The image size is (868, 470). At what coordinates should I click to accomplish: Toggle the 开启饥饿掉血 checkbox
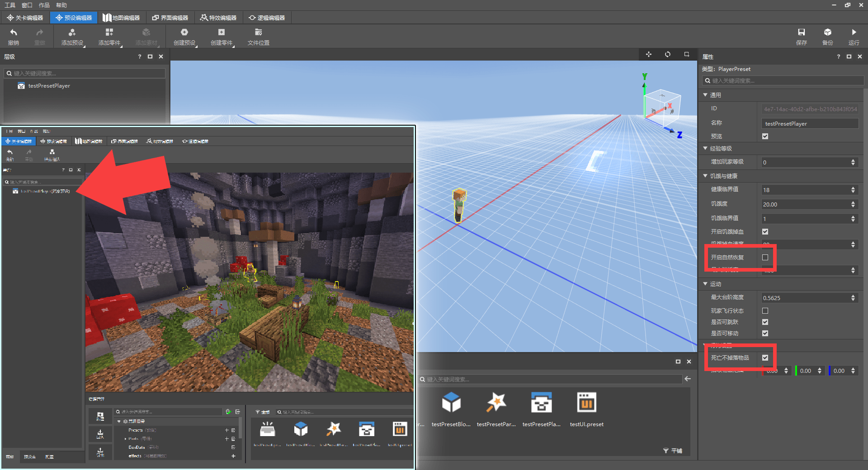click(x=765, y=231)
